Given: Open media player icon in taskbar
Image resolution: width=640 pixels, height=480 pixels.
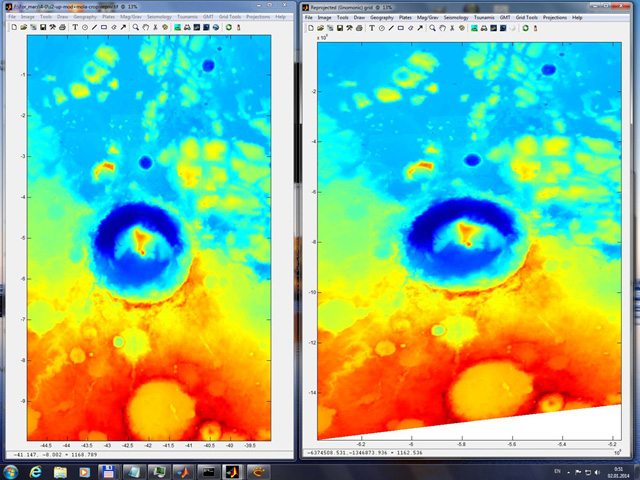Looking at the screenshot, I should tap(84, 472).
